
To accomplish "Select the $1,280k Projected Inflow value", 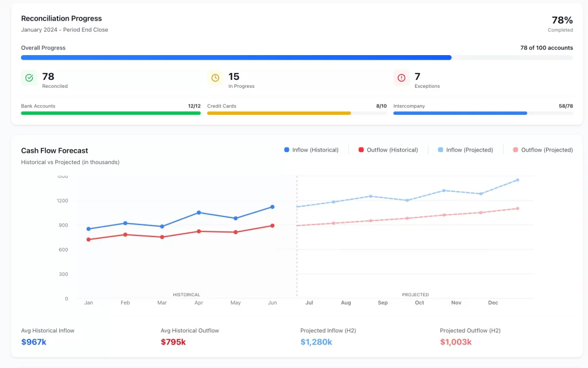I will 316,340.
